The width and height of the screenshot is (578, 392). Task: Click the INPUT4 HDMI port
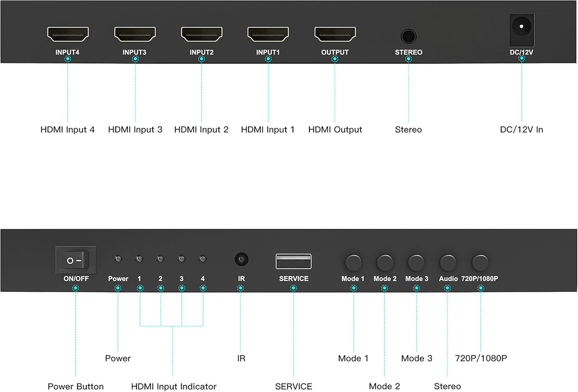click(x=68, y=34)
